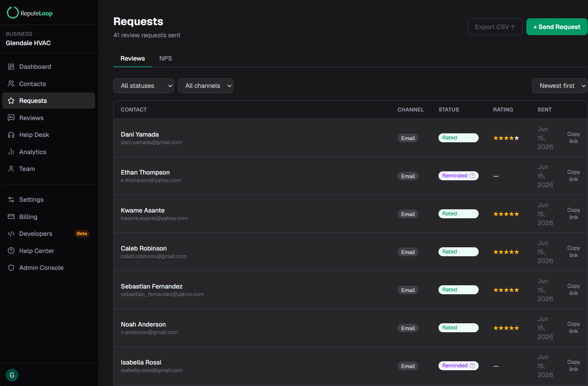Screen dimensions: 588x386
Task: Click the CONTACT column header
Action: pyautogui.click(x=134, y=110)
